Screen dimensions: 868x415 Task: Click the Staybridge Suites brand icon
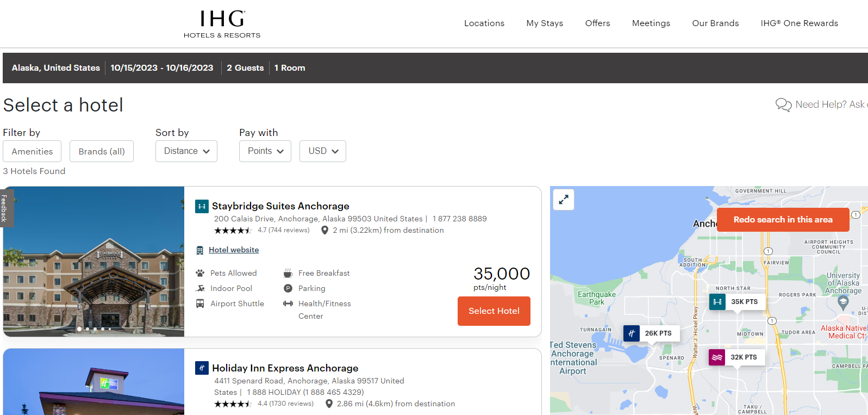(202, 206)
